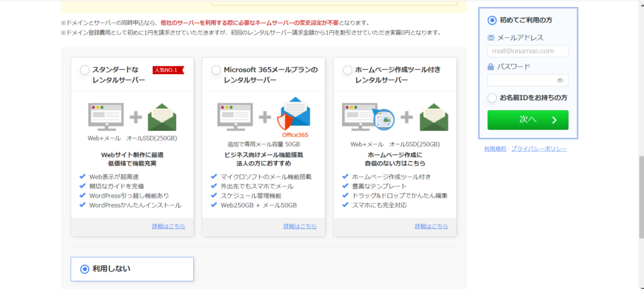Click the text 追加で専用メール容量 50GB
Viewport: 644px width, 289px height.
(x=264, y=144)
